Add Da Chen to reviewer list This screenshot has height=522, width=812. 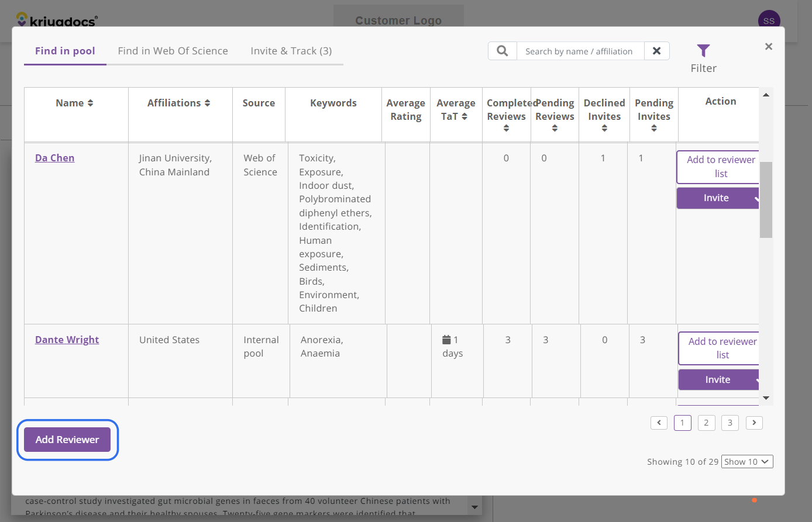718,167
